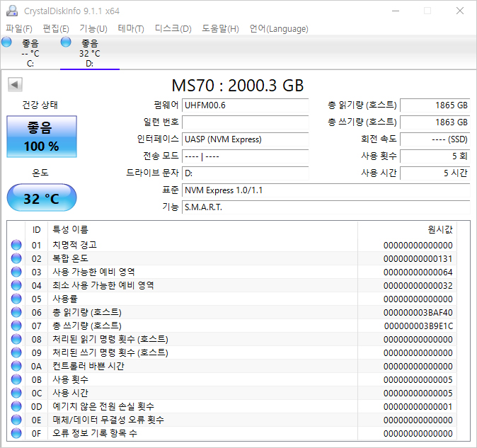Image resolution: width=477 pixels, height=448 pixels.
Task: Click rotation rate value ---- (SSD)
Action: pyautogui.click(x=435, y=139)
